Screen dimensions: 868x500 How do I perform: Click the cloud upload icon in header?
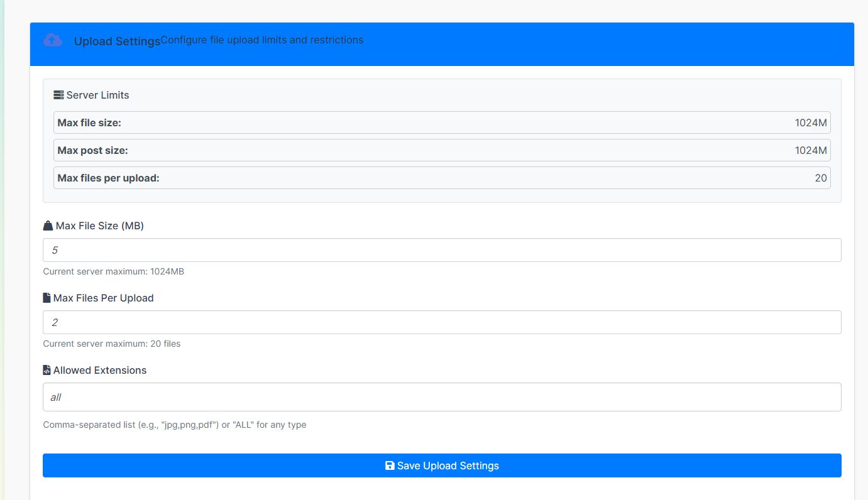click(x=53, y=40)
